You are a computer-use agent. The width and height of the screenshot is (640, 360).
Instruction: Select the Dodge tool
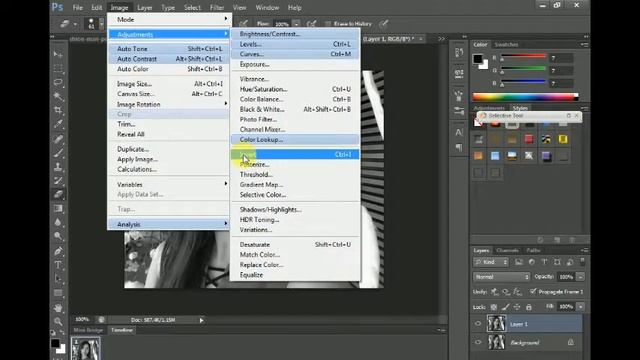pos(58,236)
